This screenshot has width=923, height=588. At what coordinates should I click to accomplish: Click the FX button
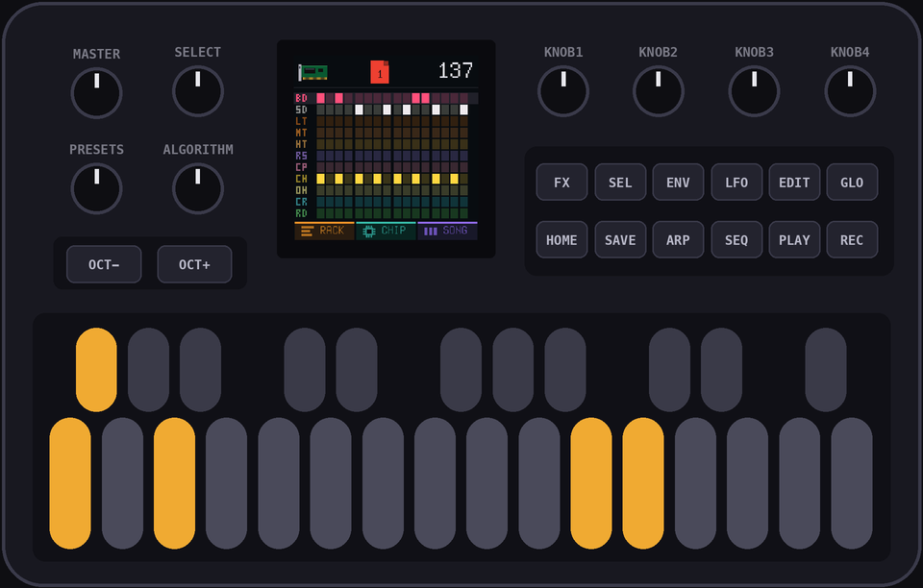point(561,183)
